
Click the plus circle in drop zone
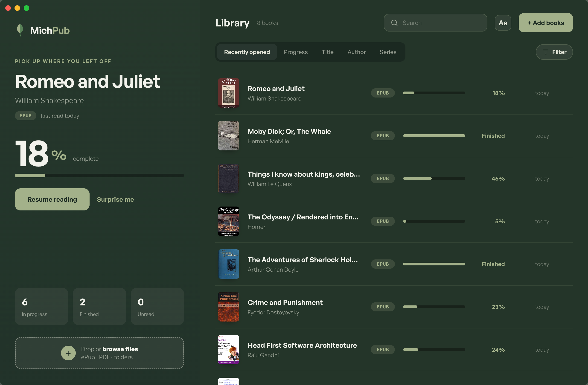click(x=68, y=353)
